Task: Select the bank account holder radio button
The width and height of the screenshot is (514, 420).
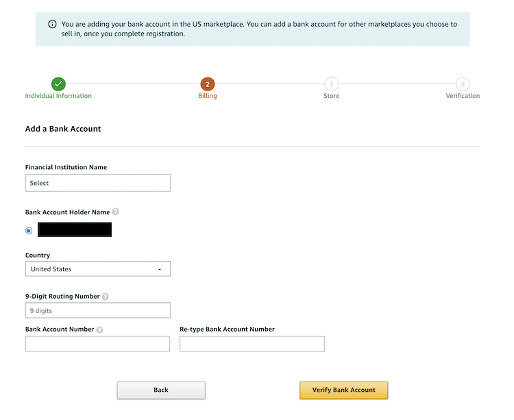Action: [29, 231]
